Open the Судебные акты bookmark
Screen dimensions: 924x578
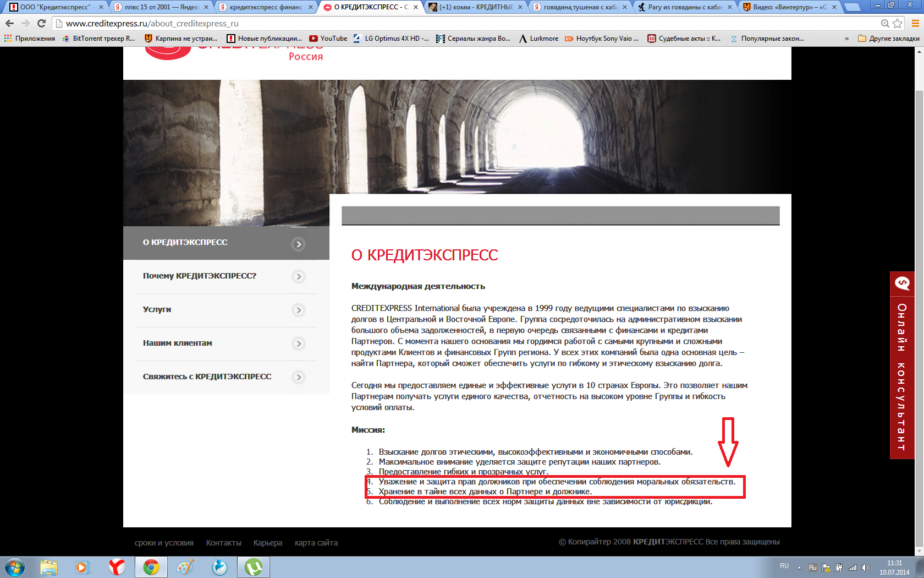click(684, 39)
